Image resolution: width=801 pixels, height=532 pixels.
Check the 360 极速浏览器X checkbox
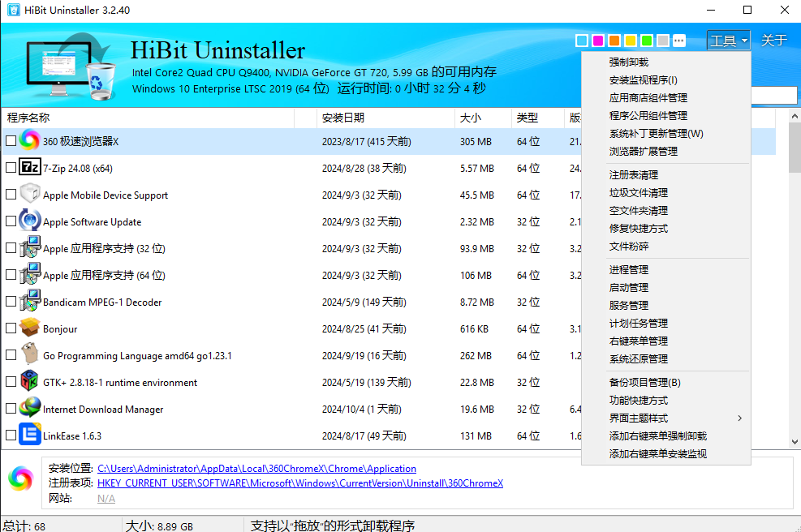point(11,141)
